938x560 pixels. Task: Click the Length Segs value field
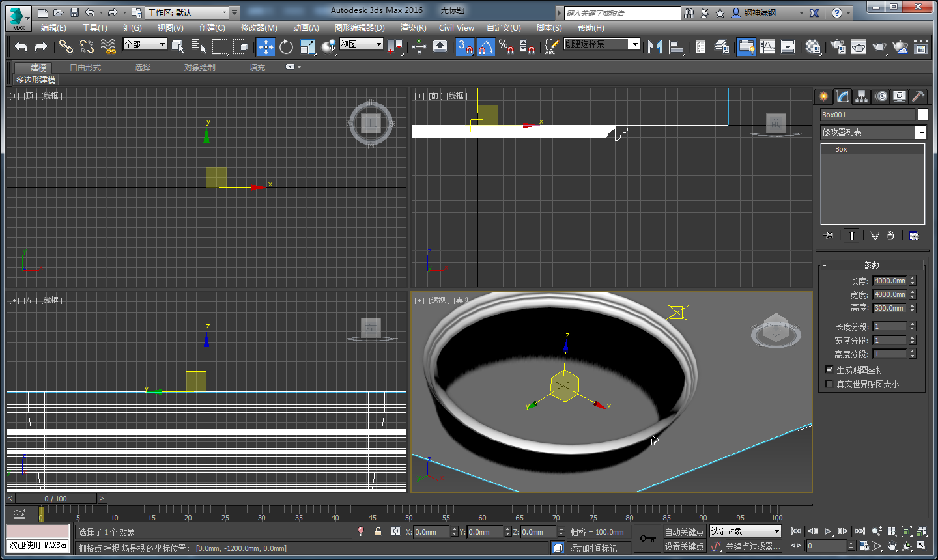pos(889,326)
